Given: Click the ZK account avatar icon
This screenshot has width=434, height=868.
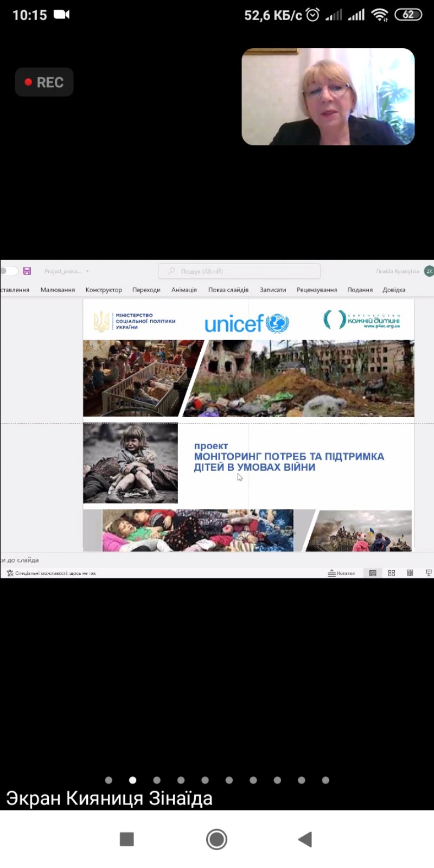Looking at the screenshot, I should pos(429,271).
